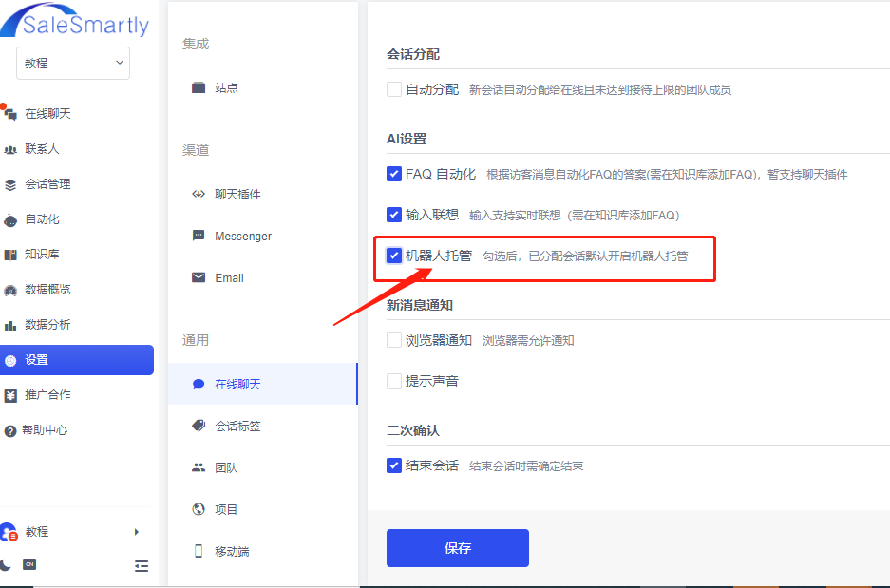Click the 帮助中心 question mark icon
The width and height of the screenshot is (890, 588).
pos(10,430)
